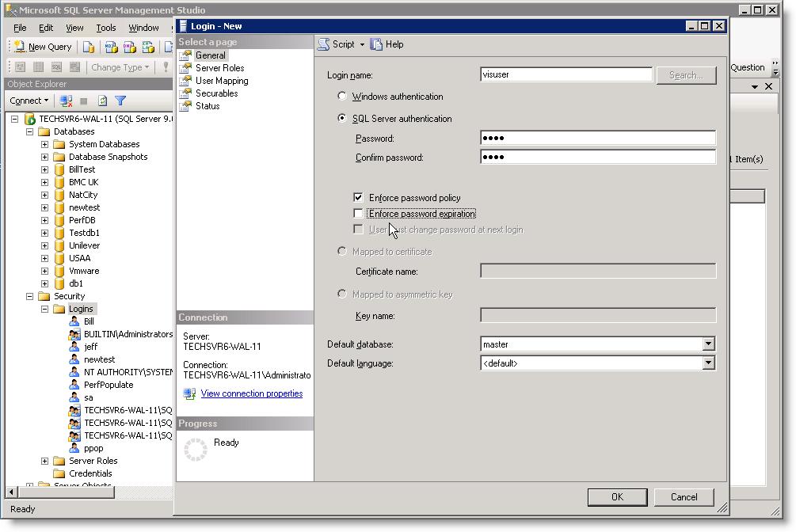Open the File menu
Image resolution: width=796 pixels, height=532 pixels.
coord(20,28)
